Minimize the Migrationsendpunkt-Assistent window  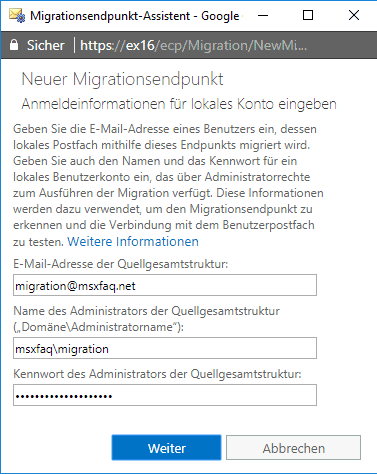pos(263,15)
